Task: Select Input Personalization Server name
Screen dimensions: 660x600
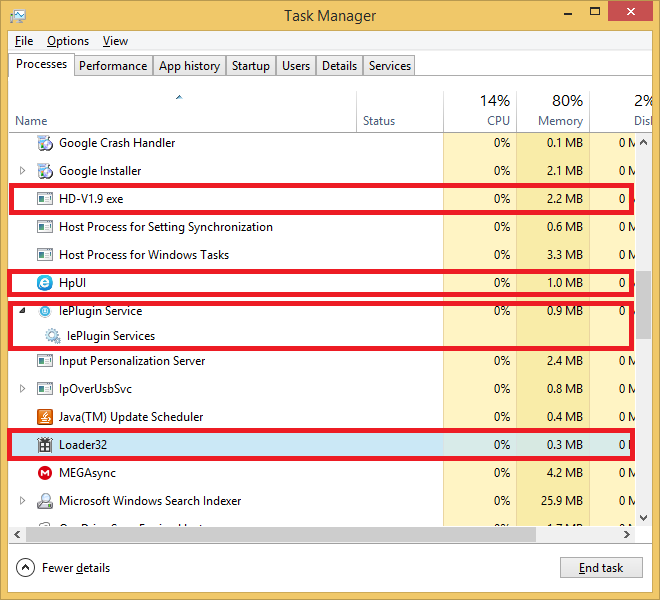Action: coord(132,361)
